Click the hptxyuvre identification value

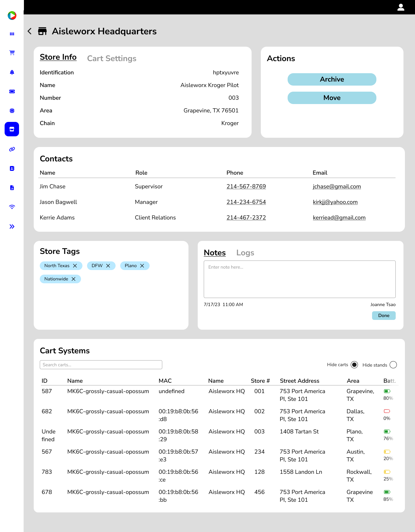[x=226, y=72]
